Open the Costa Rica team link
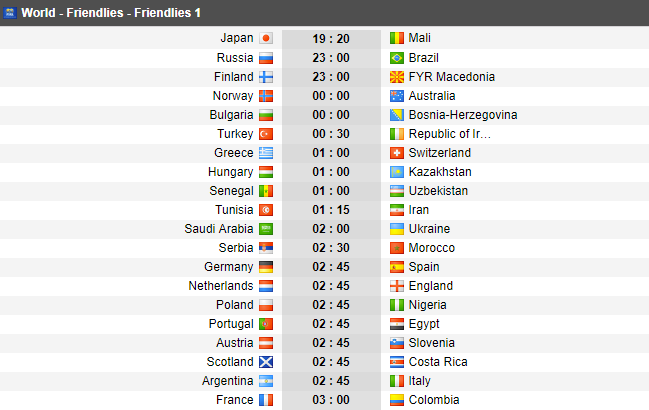The image size is (649, 410). click(x=438, y=362)
